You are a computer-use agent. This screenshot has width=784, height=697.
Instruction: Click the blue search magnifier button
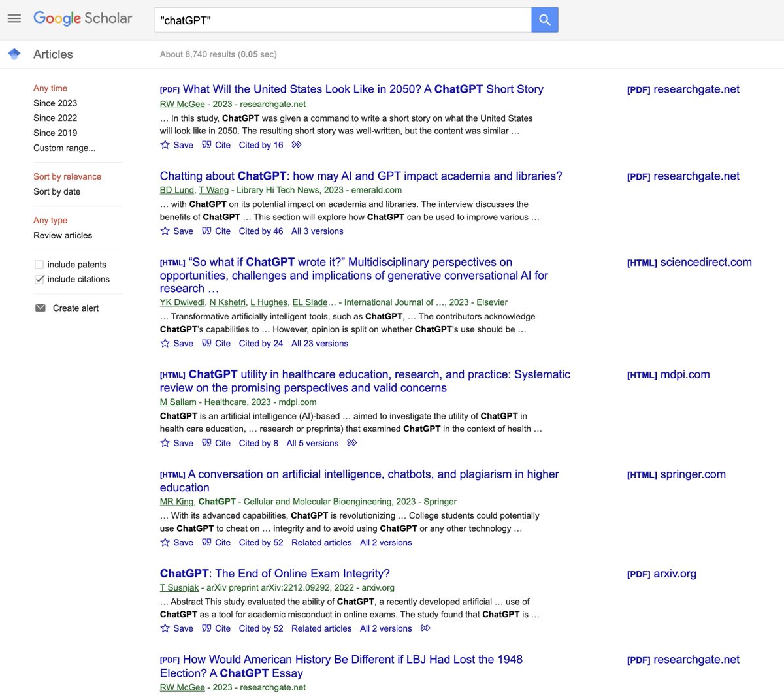click(545, 20)
